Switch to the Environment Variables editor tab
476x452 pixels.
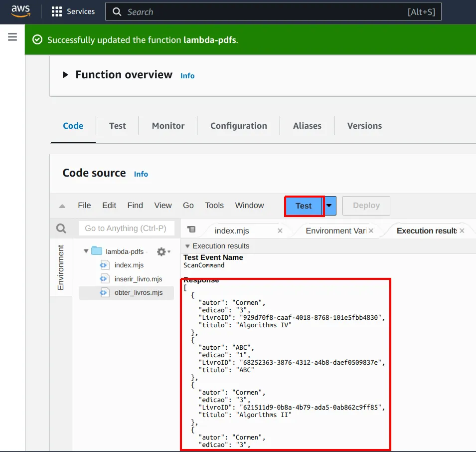[x=336, y=231]
